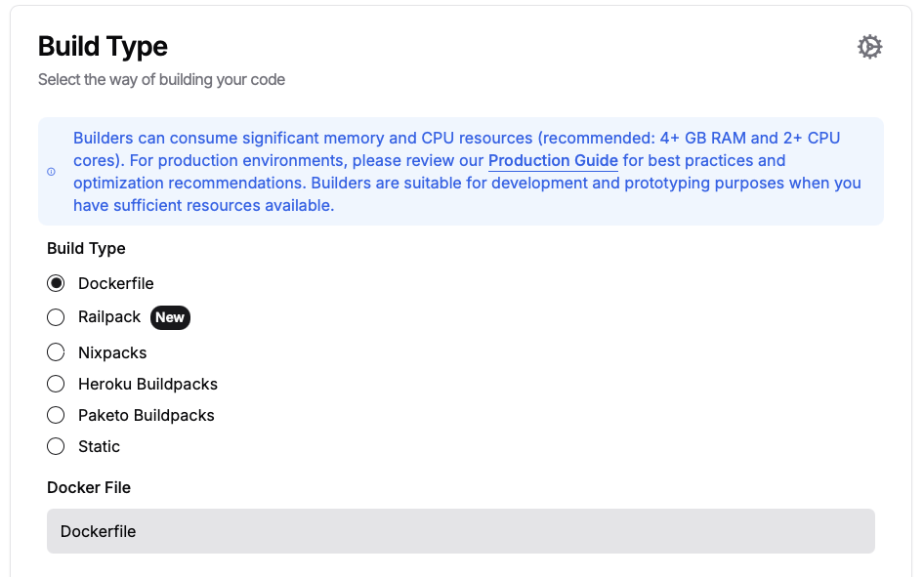The image size is (924, 577).
Task: Pick the Paketo Buildpacks radio button
Action: pyautogui.click(x=56, y=415)
